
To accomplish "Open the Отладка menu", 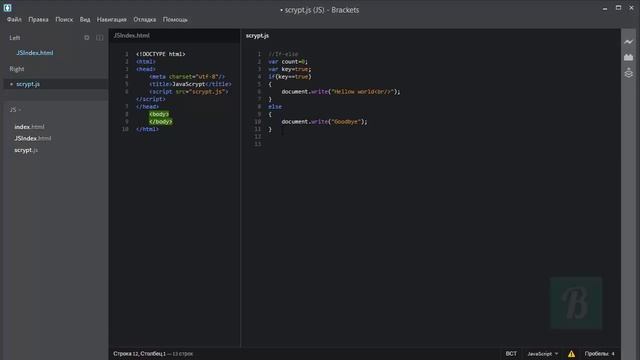I will pyautogui.click(x=144, y=19).
